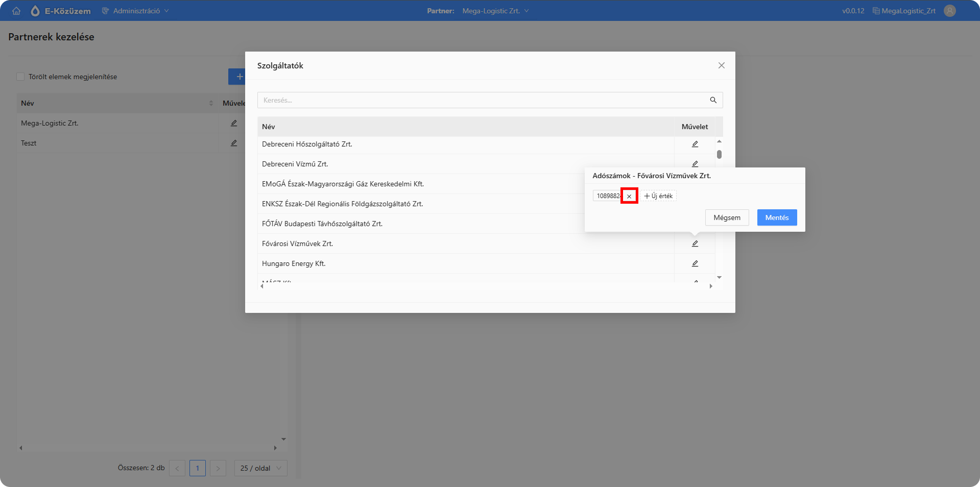
Task: Edit Debreceni Vízmű Zrt. tax numbers
Action: [695, 163]
